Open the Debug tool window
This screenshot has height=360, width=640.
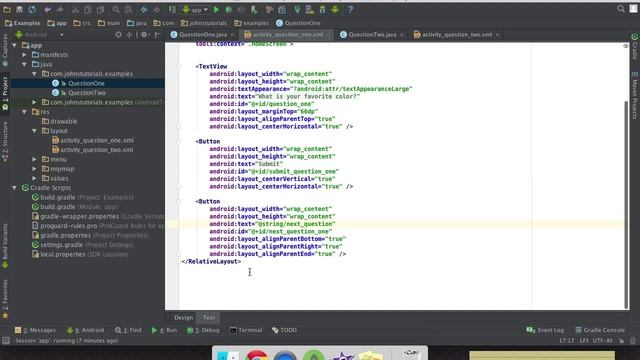tap(203, 330)
